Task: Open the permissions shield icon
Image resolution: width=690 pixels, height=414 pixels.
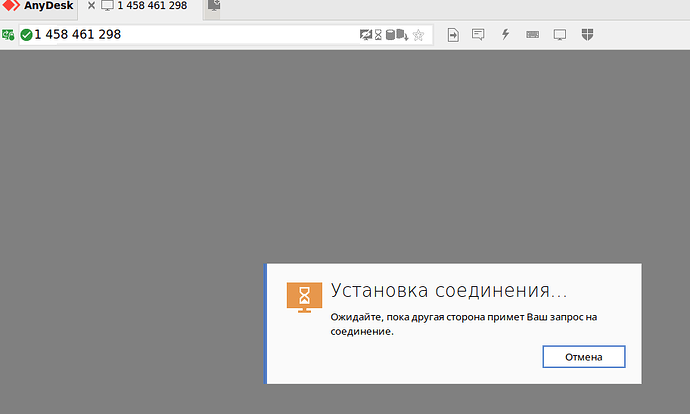Action: [x=587, y=34]
